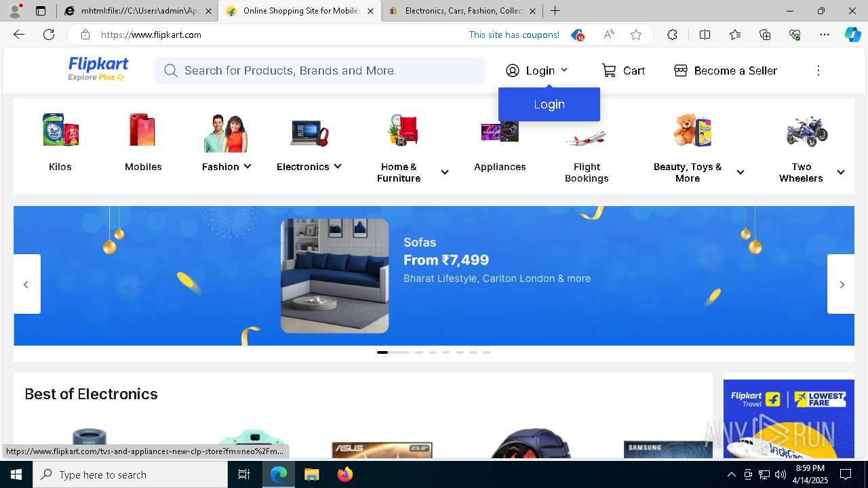Go to previous banner slide
868x488 pixels.
(x=26, y=284)
